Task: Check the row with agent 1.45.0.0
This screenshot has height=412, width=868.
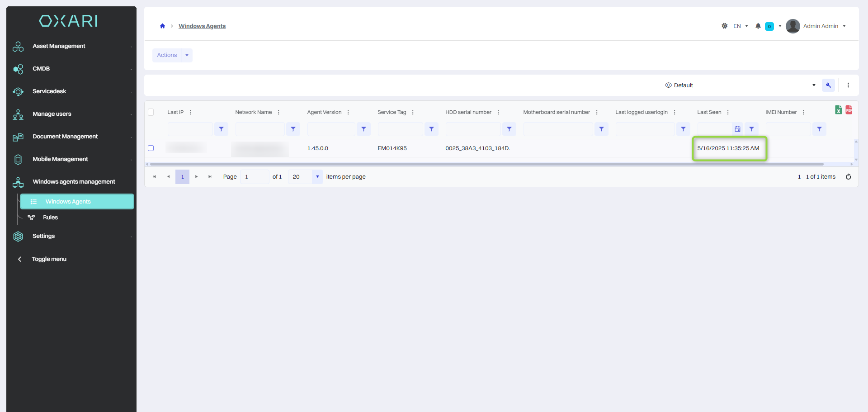Action: pyautogui.click(x=151, y=148)
